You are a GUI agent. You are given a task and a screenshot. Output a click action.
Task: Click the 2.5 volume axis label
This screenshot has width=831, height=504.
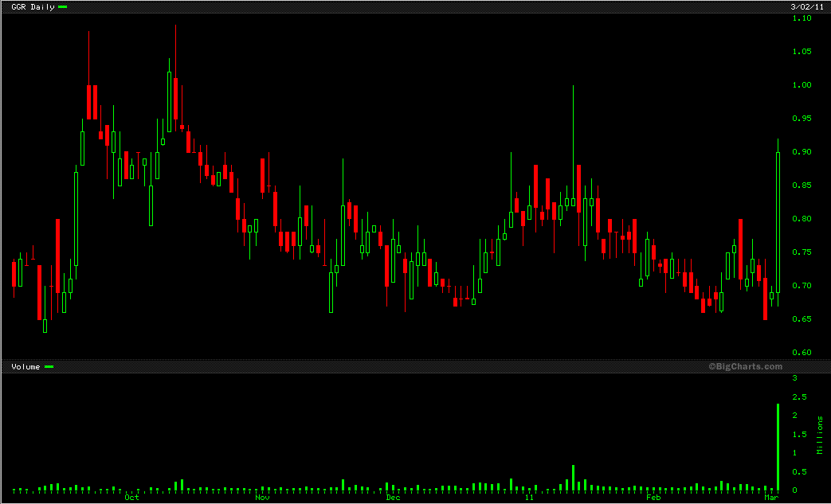[x=799, y=397]
